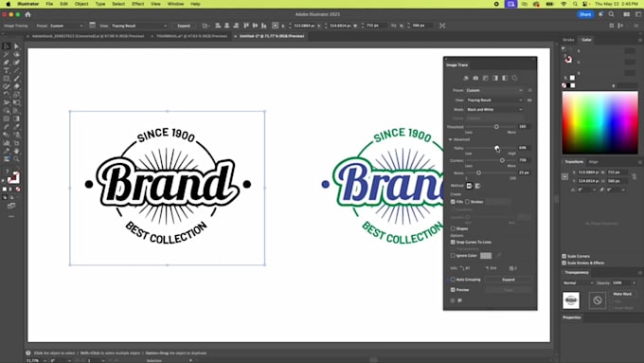The width and height of the screenshot is (644, 363).
Task: Select the Direct Selection tool
Action: coord(16,46)
